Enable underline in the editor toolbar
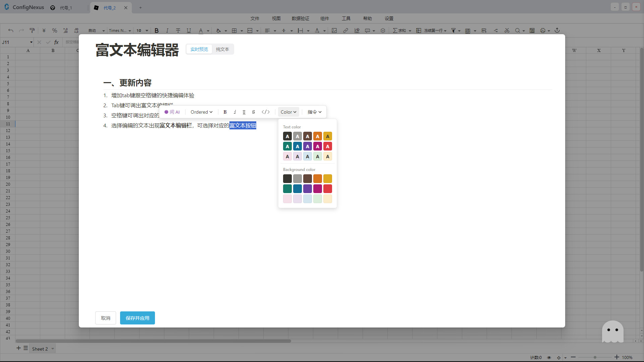644x362 pixels. [244, 112]
